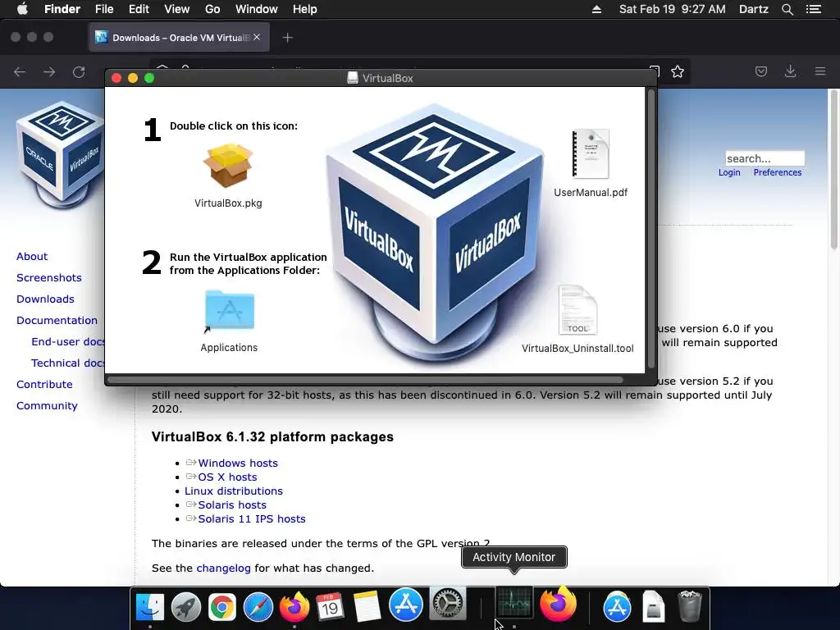Open Firefox hamburger application menu
840x630 pixels.
(x=820, y=71)
